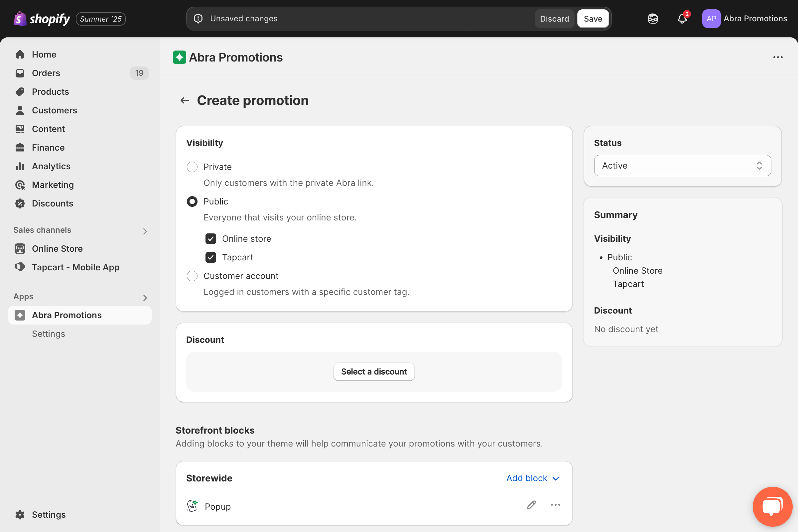Expand the Add block dropdown
This screenshot has width=798, height=532.
point(533,478)
